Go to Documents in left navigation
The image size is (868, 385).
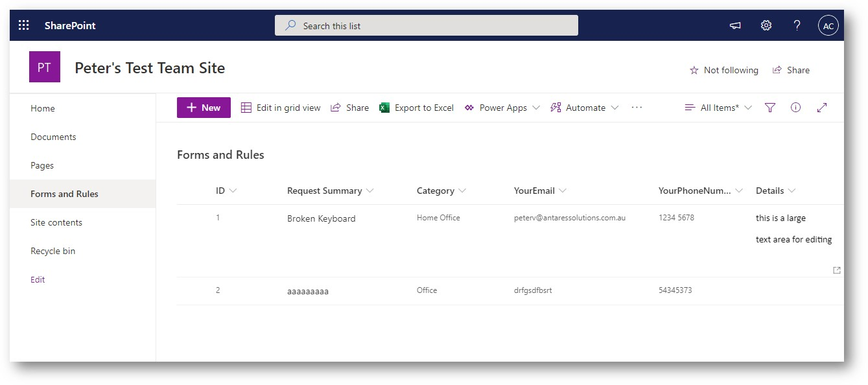pyautogui.click(x=53, y=137)
